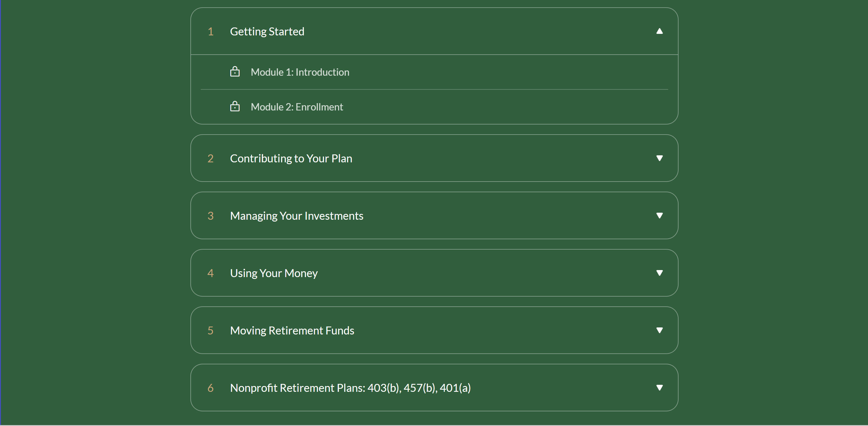The height and width of the screenshot is (426, 868).
Task: Expand Using Your Money down arrow
Action: (659, 273)
